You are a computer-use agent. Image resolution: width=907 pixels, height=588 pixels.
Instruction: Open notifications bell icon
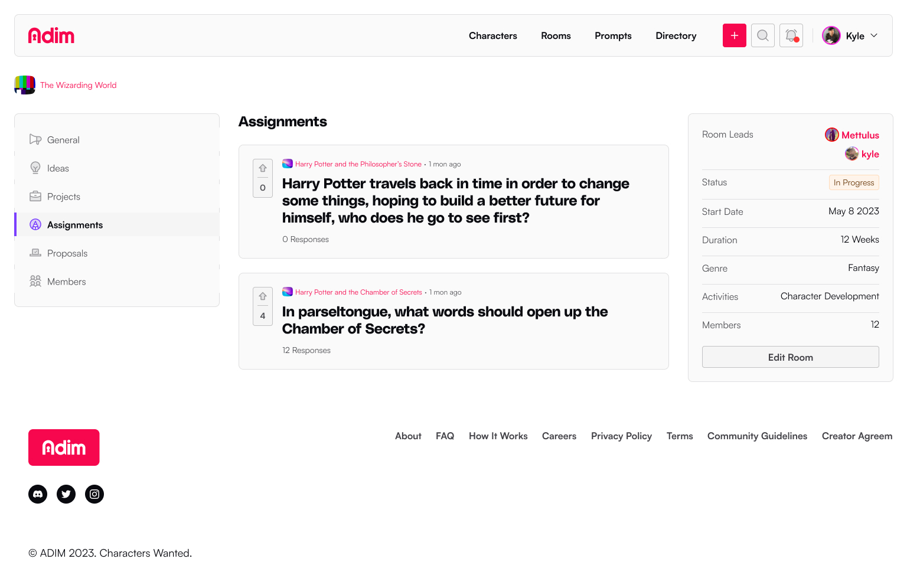pos(791,35)
